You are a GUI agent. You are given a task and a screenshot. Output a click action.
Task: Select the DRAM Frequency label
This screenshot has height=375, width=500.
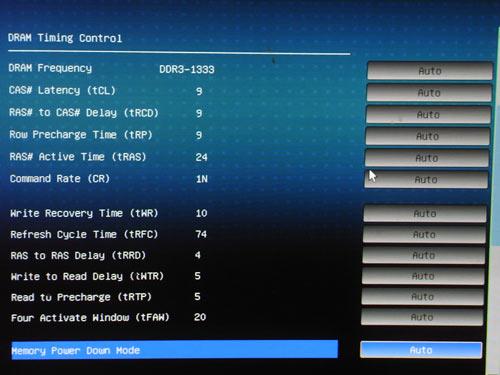(50, 68)
